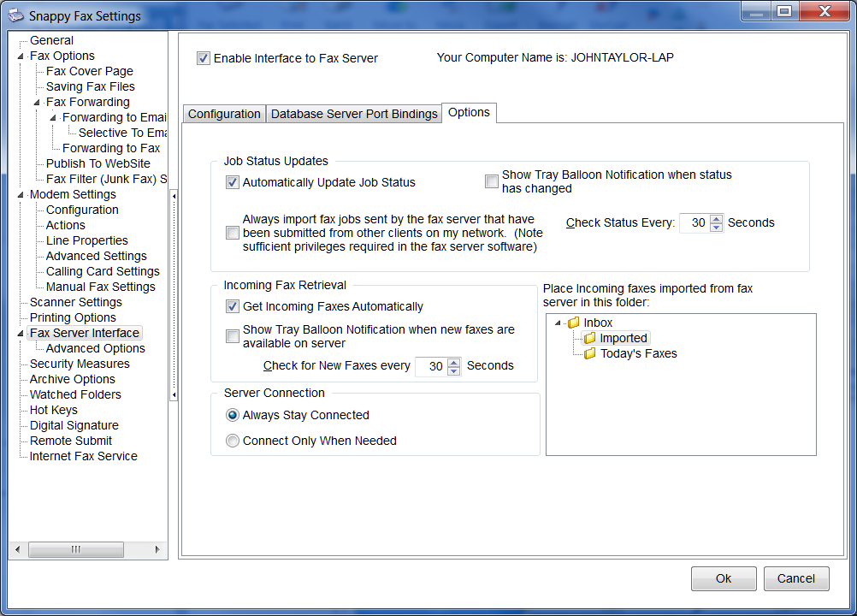Image resolution: width=857 pixels, height=616 pixels.
Task: Open Hot Keys settings
Action: click(54, 410)
